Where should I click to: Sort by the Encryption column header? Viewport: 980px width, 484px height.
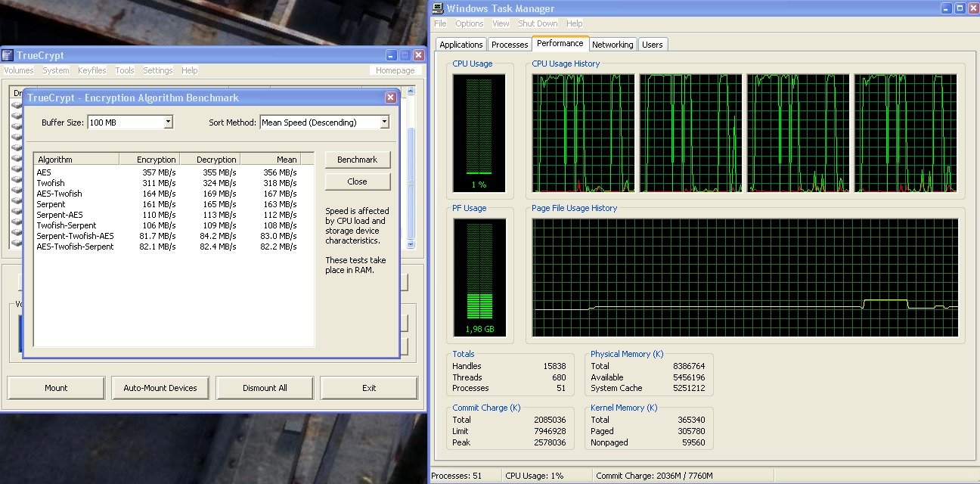tap(150, 160)
